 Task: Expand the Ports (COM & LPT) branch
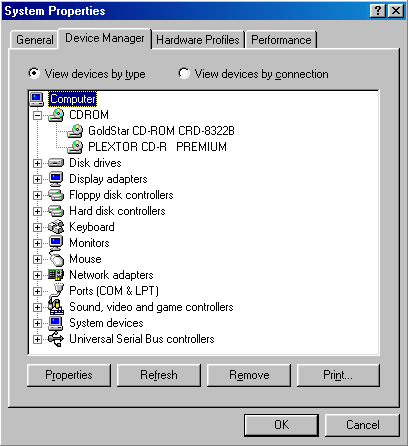coord(37,291)
